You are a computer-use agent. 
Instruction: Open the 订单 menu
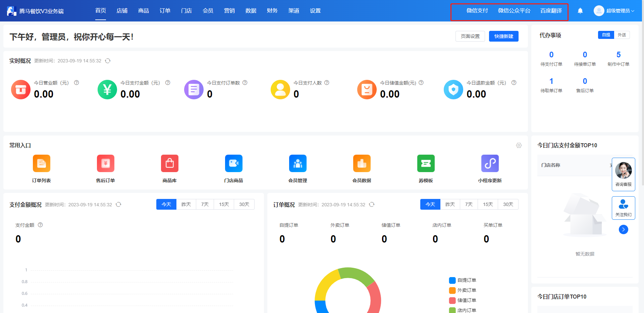(165, 11)
